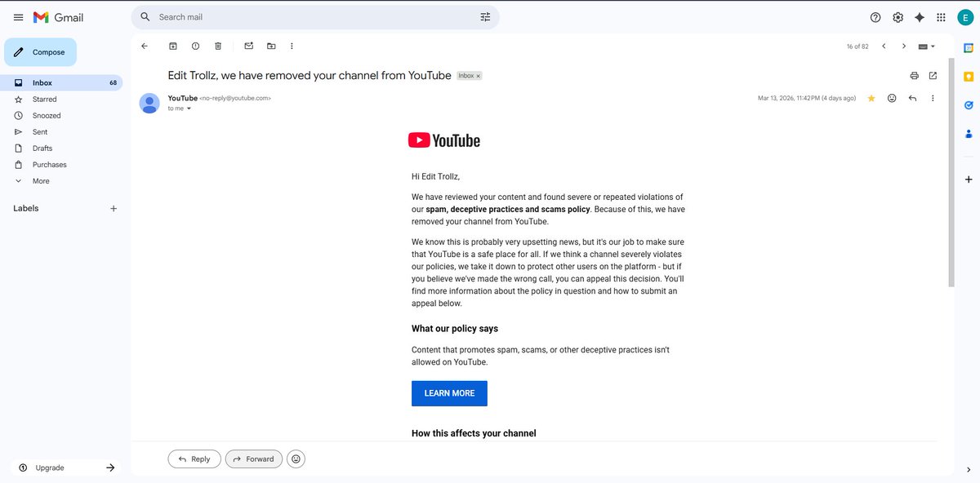Reply using the header arrow icon
The height and width of the screenshot is (483, 980).
point(912,98)
